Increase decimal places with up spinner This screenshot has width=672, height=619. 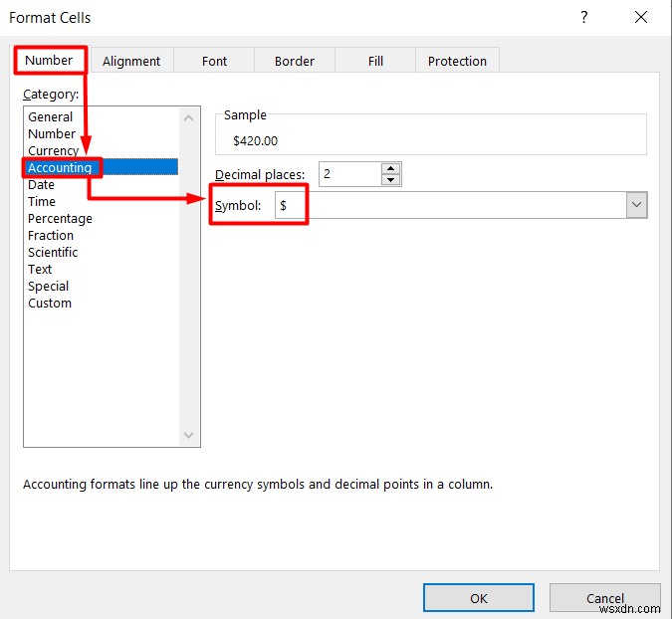(391, 168)
